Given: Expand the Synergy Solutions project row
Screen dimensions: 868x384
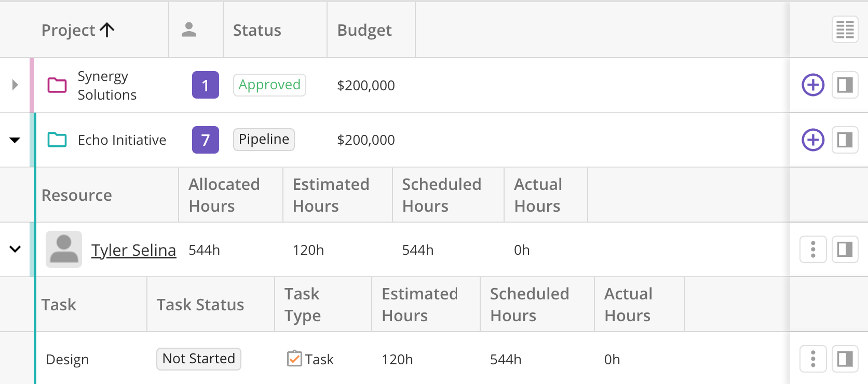Looking at the screenshot, I should [15, 85].
